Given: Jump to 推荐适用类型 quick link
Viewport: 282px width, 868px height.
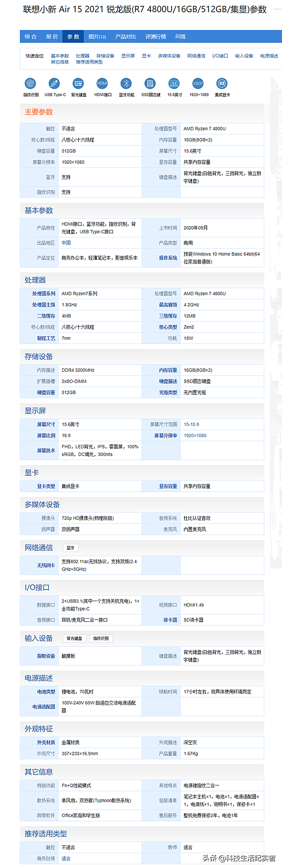Looking at the screenshot, I should [89, 62].
